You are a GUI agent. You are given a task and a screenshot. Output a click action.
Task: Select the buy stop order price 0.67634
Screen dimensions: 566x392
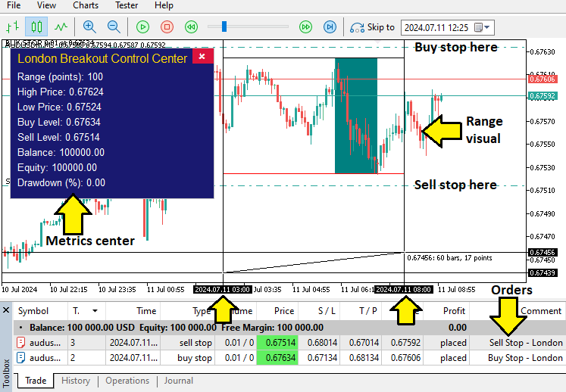pyautogui.click(x=277, y=358)
